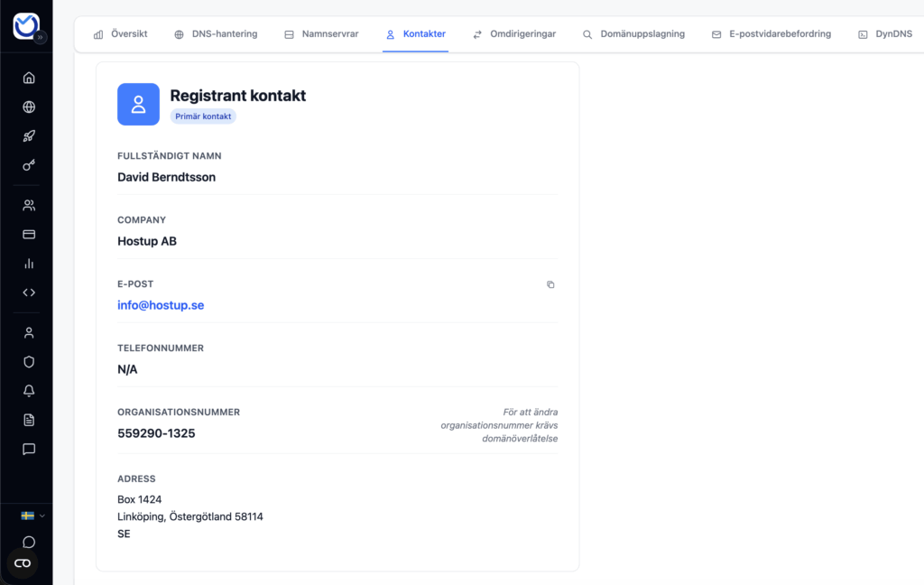This screenshot has height=585, width=924.
Task: Click the bar chart statistics icon
Action: tap(29, 264)
